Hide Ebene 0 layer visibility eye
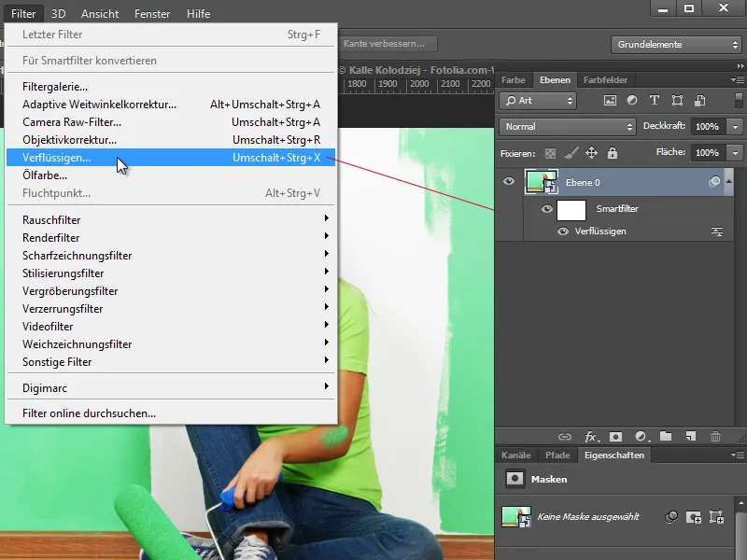Screen dimensions: 747x560 (509, 181)
